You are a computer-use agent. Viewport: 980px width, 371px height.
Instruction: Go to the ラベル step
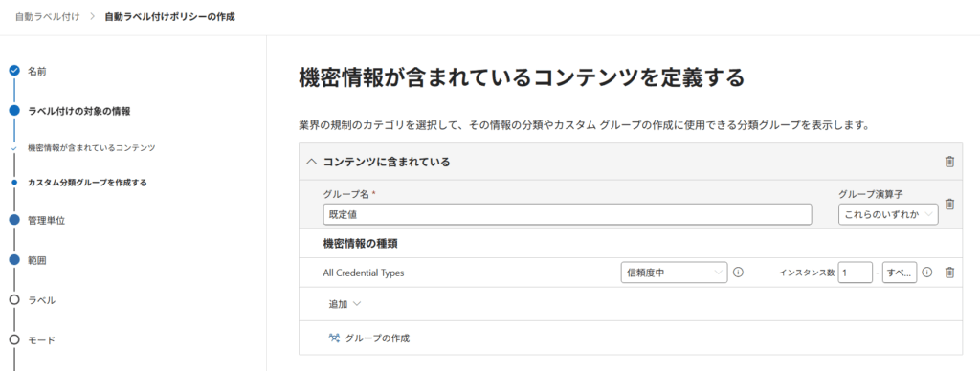[41, 300]
